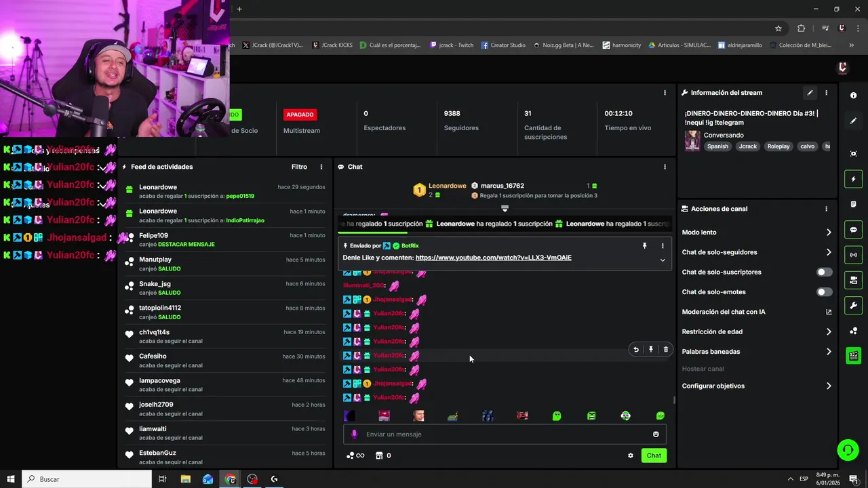Click the Roleplay stream tag
Image resolution: width=868 pixels, height=488 pixels.
[778, 146]
